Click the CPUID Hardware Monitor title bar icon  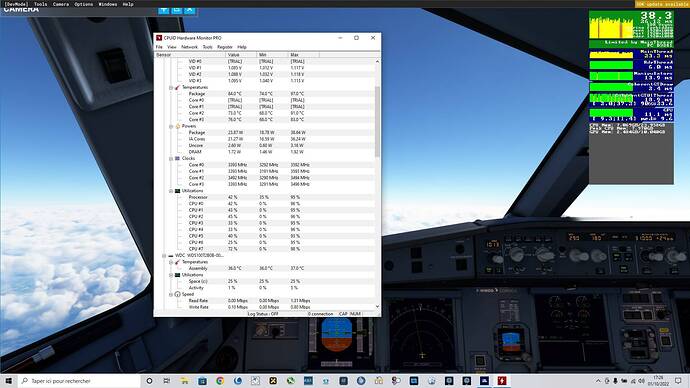click(159, 38)
